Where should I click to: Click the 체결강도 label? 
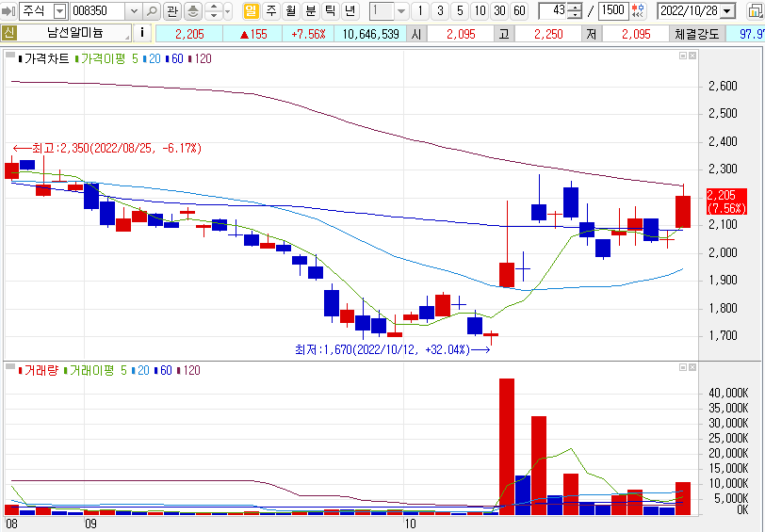697,34
